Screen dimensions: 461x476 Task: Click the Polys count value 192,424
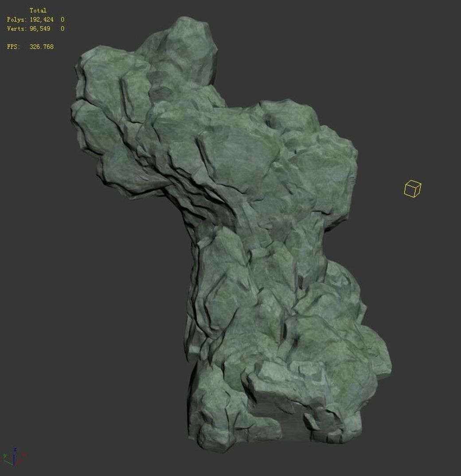point(42,20)
